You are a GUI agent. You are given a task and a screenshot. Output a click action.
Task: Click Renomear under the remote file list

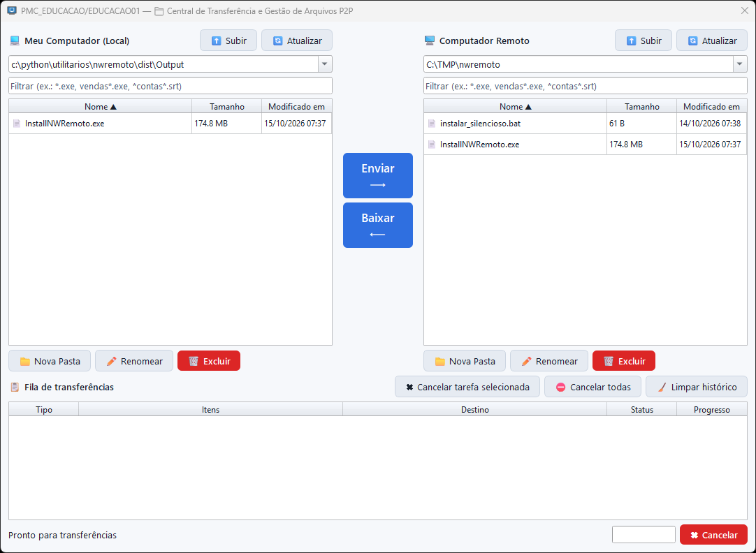pyautogui.click(x=549, y=361)
